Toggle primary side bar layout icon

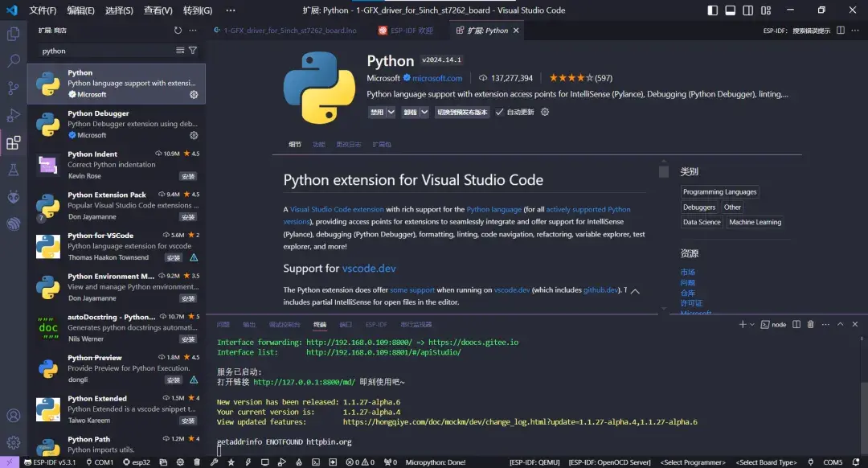tap(712, 10)
